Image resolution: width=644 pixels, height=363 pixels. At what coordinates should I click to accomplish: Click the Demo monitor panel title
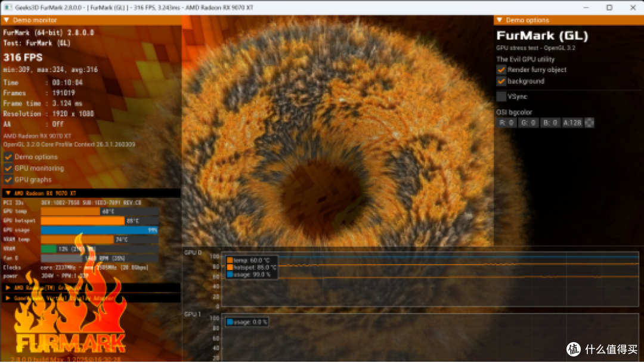(x=35, y=20)
